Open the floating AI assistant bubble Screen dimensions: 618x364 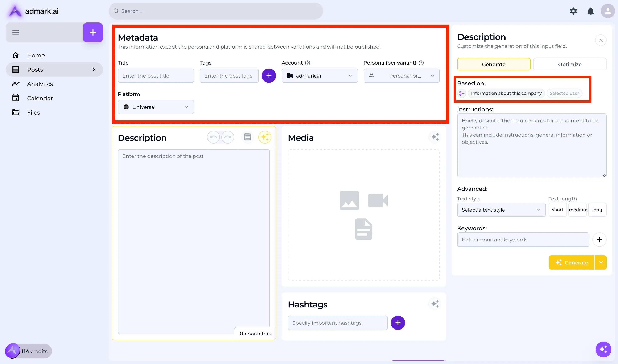point(603,349)
